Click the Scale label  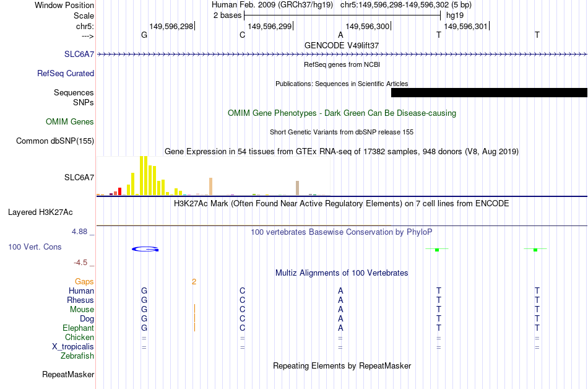[x=84, y=15]
